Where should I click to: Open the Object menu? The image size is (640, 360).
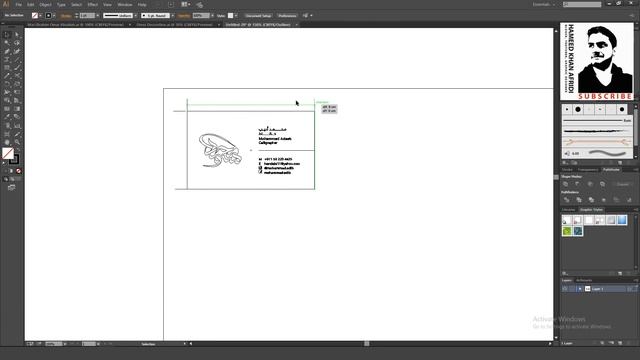[x=45, y=4]
